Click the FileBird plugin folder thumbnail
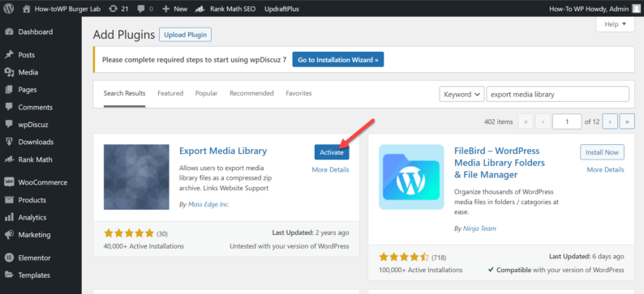Viewport: 644px width, 294px height. coord(411,177)
